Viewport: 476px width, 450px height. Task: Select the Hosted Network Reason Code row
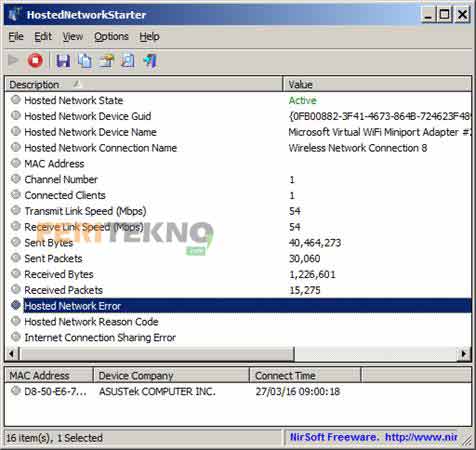pyautogui.click(x=238, y=322)
